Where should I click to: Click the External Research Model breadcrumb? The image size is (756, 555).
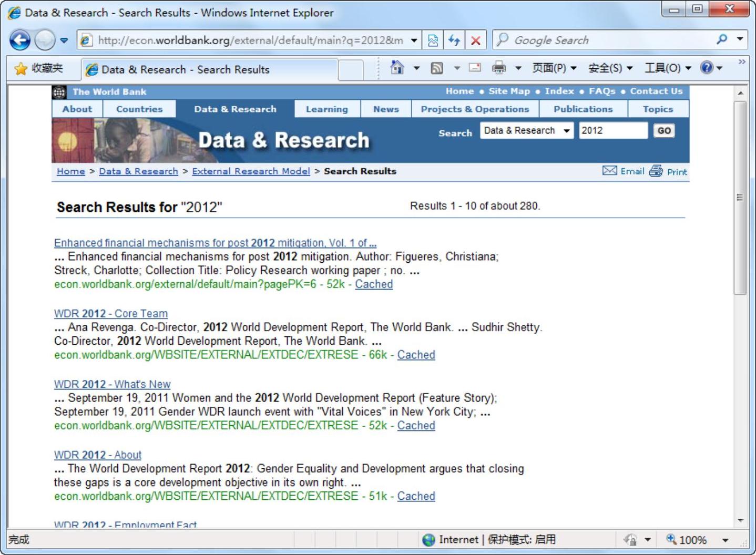tap(251, 171)
